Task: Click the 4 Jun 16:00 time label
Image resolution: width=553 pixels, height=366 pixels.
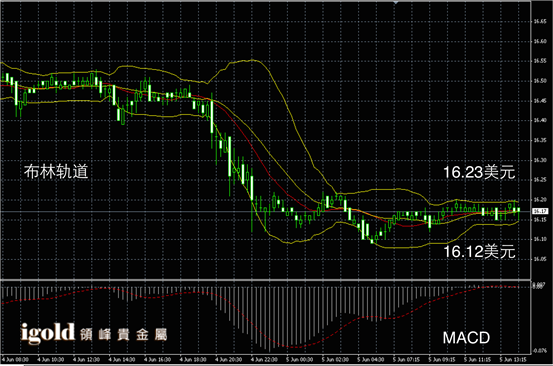Action: pyautogui.click(x=158, y=360)
